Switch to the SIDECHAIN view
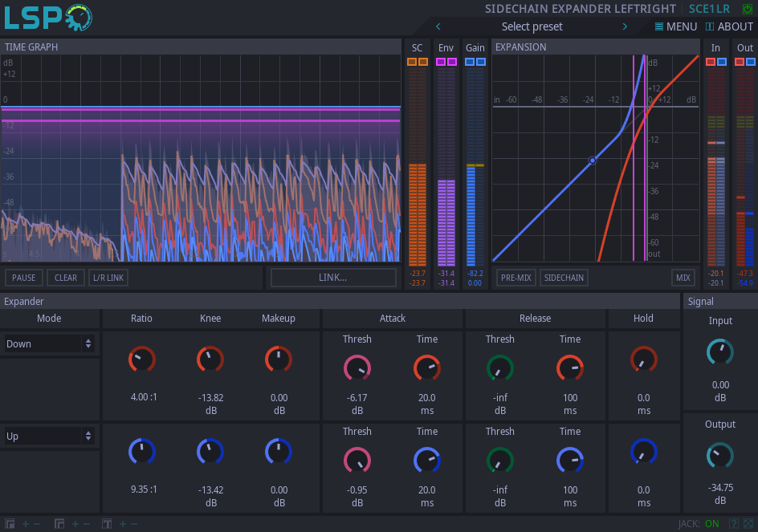This screenshot has width=758, height=532. (564, 277)
